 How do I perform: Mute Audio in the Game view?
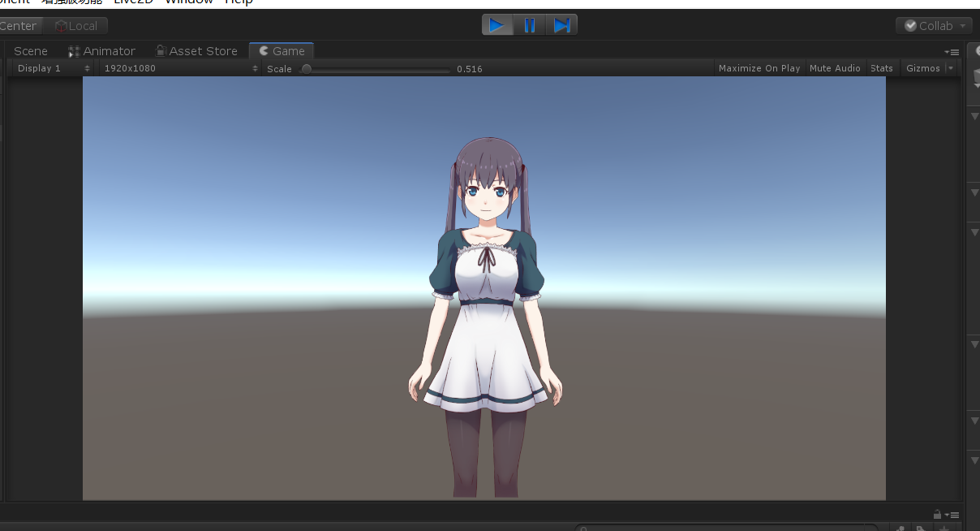835,67
